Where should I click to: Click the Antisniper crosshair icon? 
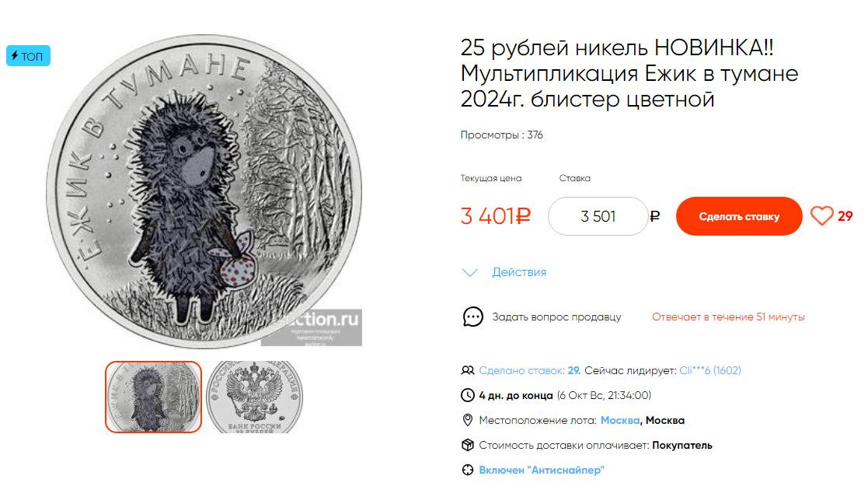pos(468,471)
